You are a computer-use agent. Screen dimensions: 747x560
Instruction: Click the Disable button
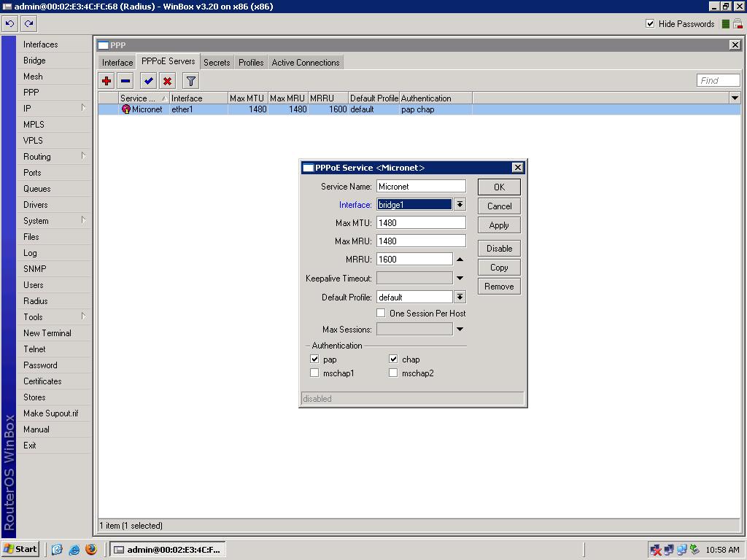pos(499,248)
